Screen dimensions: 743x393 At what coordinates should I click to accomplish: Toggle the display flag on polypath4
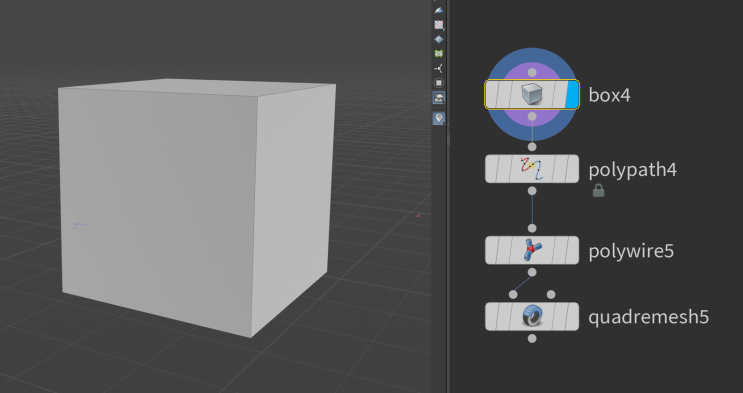click(572, 169)
